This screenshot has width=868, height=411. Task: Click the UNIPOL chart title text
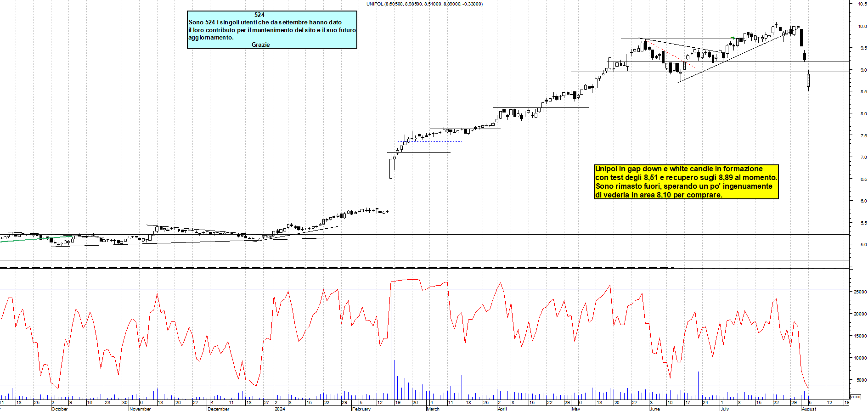(x=424, y=4)
